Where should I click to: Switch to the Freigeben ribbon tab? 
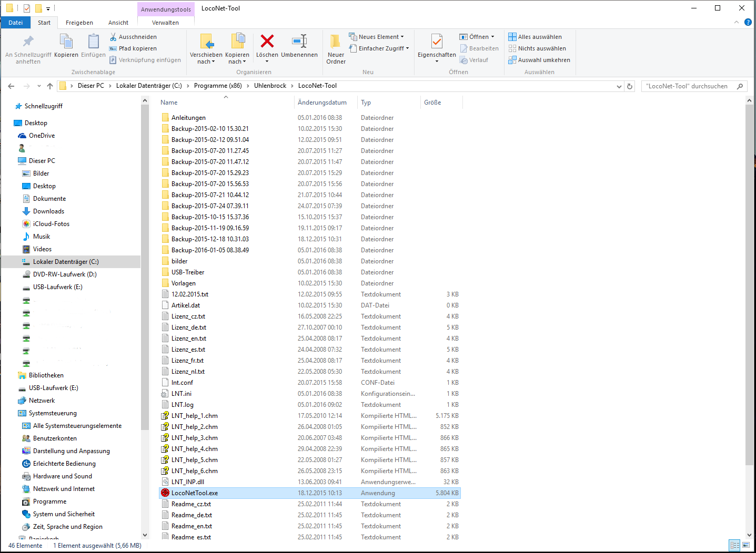click(79, 23)
